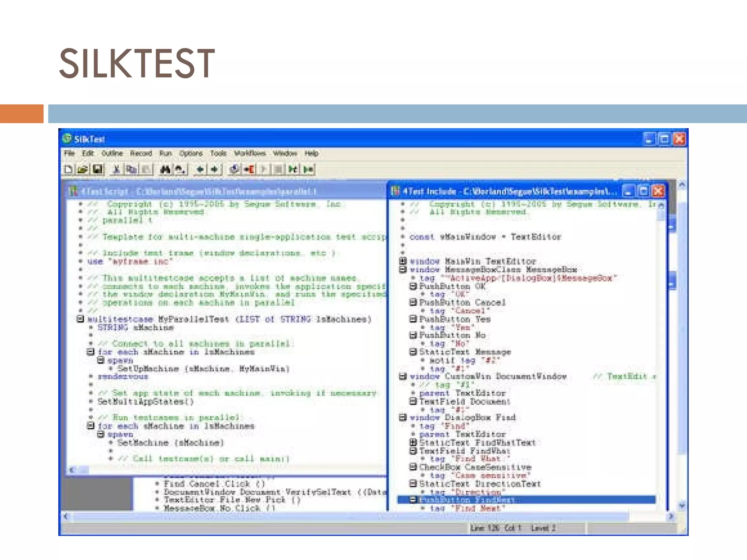The height and width of the screenshot is (560, 747).
Task: Click the Open file folder icon
Action: pos(83,170)
